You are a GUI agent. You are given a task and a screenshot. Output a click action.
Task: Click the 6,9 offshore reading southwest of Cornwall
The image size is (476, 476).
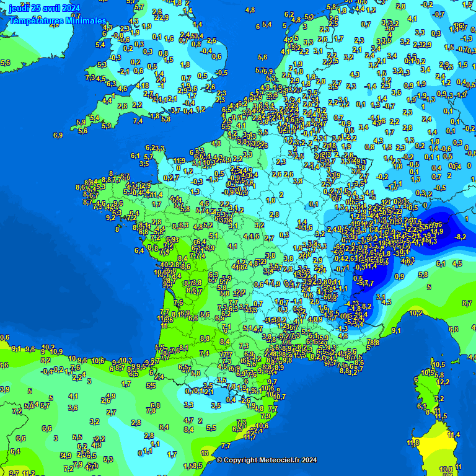[58, 135]
